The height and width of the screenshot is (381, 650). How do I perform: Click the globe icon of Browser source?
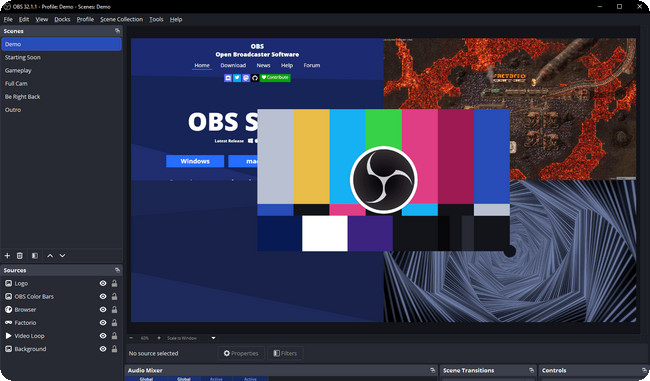point(8,309)
